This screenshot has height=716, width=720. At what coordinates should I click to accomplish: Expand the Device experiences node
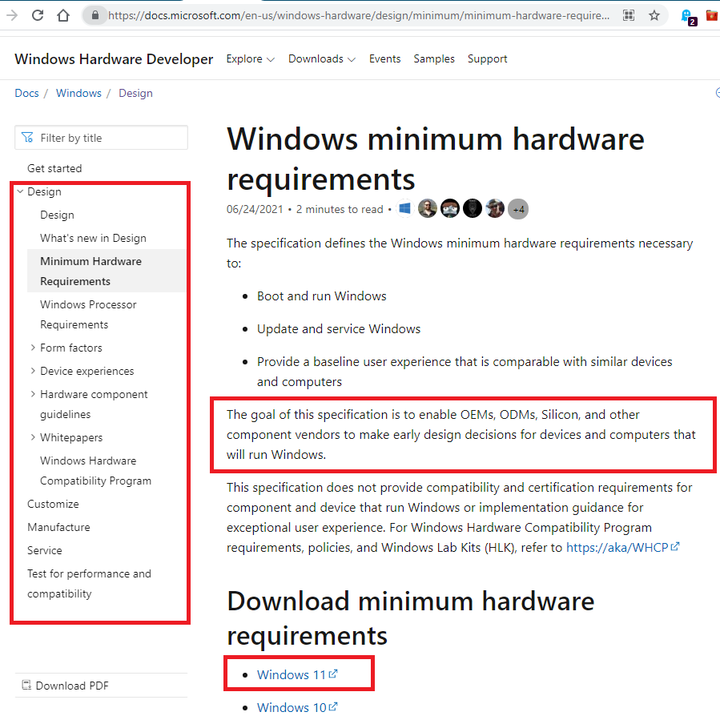click(33, 371)
